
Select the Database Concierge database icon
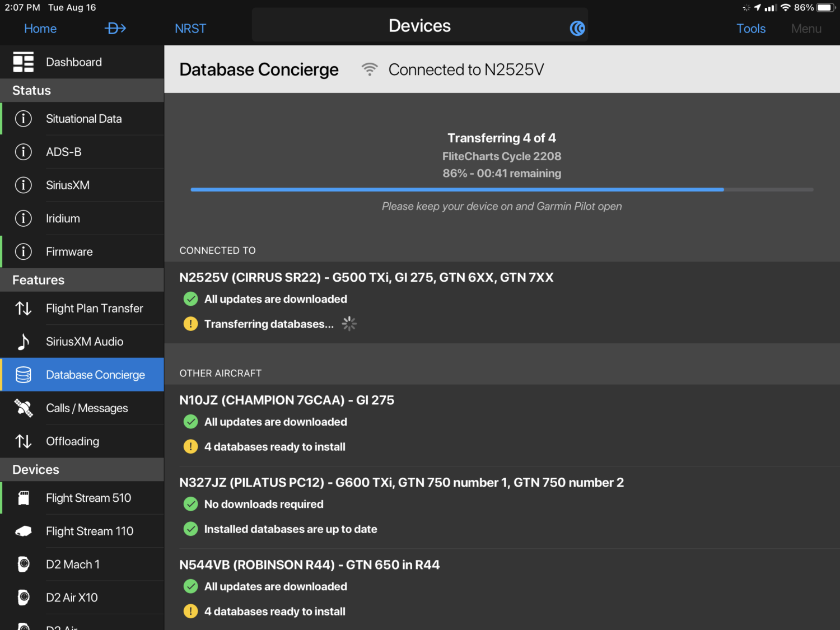tap(23, 374)
